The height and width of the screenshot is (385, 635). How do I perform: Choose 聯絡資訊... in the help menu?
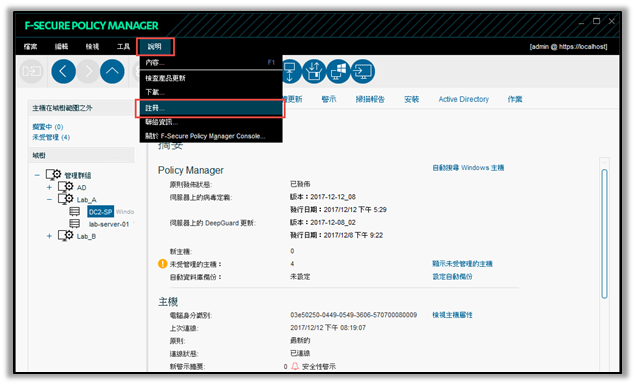coord(211,122)
